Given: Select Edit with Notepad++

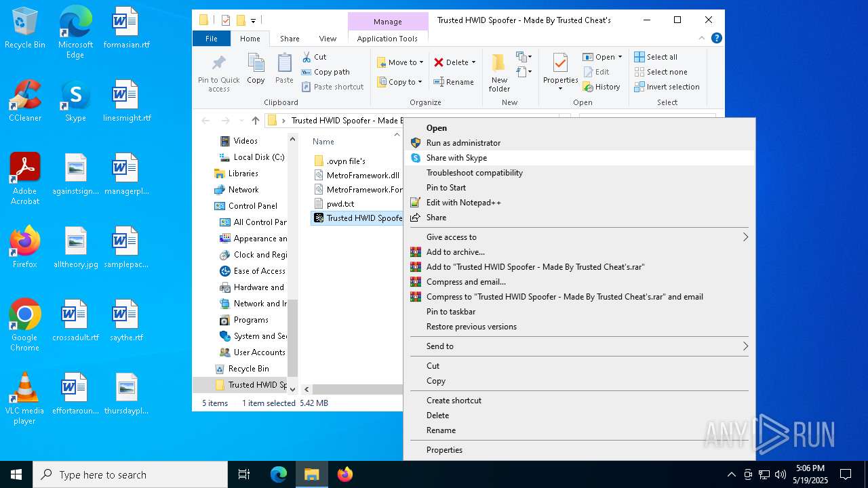Looking at the screenshot, I should click(579, 203).
